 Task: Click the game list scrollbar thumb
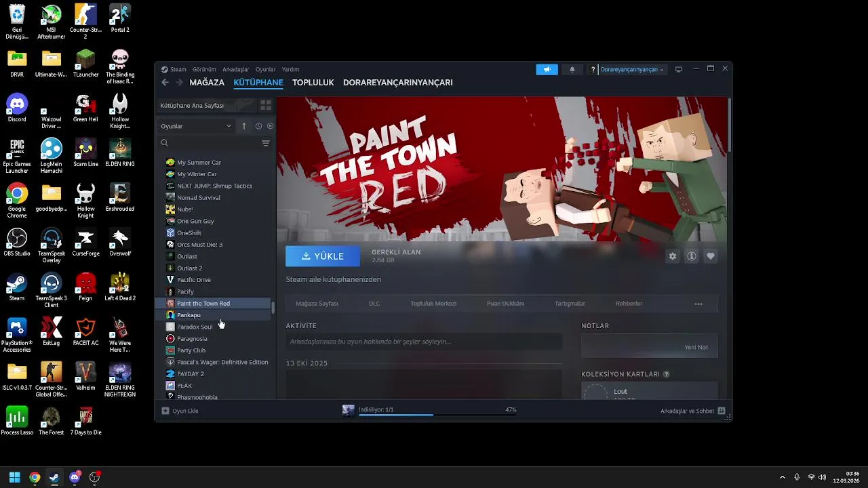pos(273,308)
